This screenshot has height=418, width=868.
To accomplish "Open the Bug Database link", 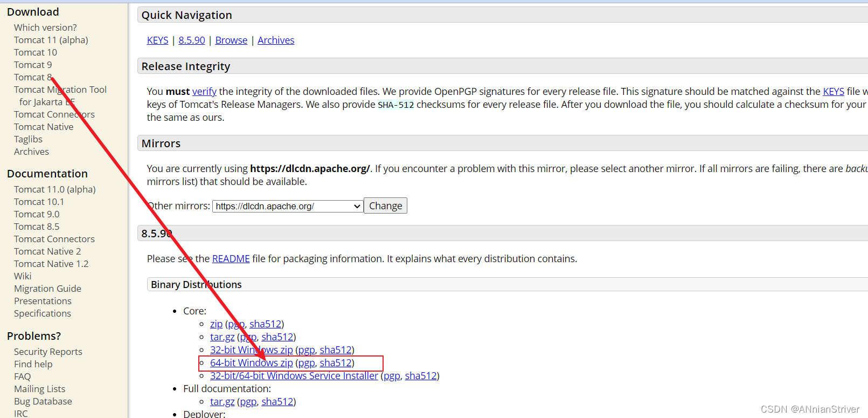I will pos(43,401).
